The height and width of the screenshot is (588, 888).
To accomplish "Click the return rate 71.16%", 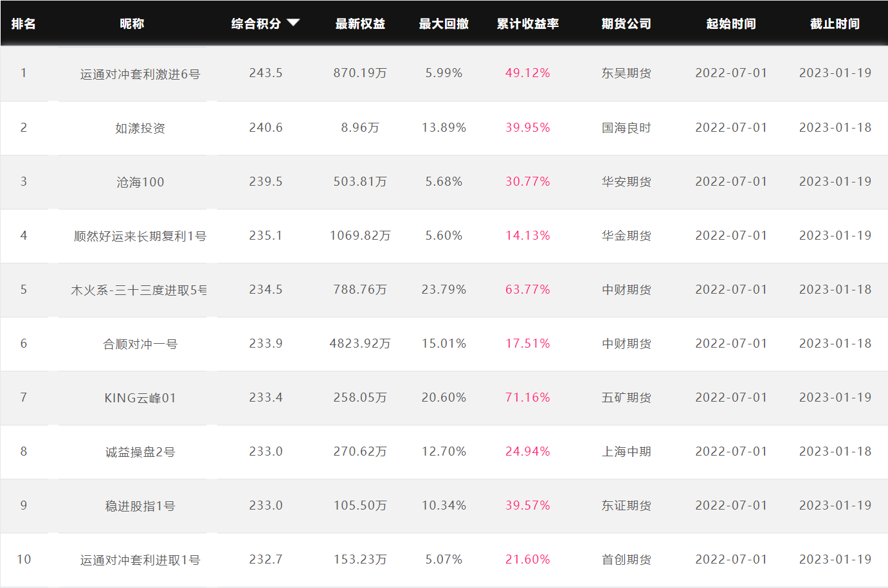I will click(x=528, y=397).
